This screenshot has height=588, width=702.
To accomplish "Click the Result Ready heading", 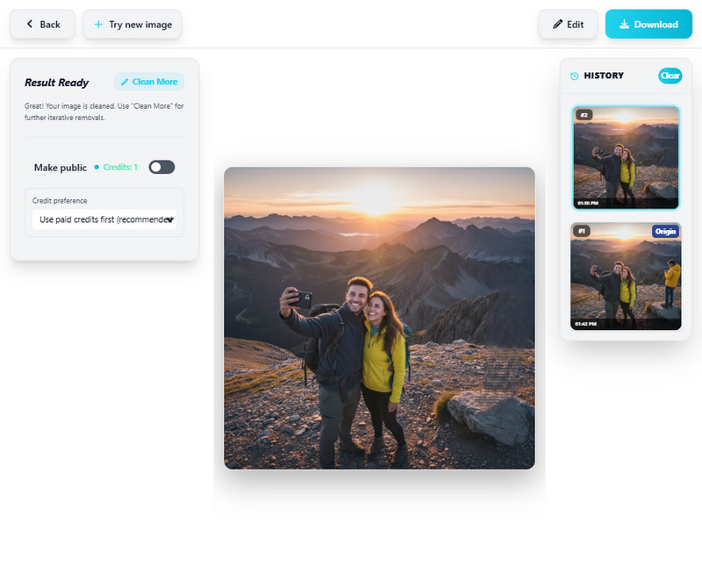I will tap(57, 82).
